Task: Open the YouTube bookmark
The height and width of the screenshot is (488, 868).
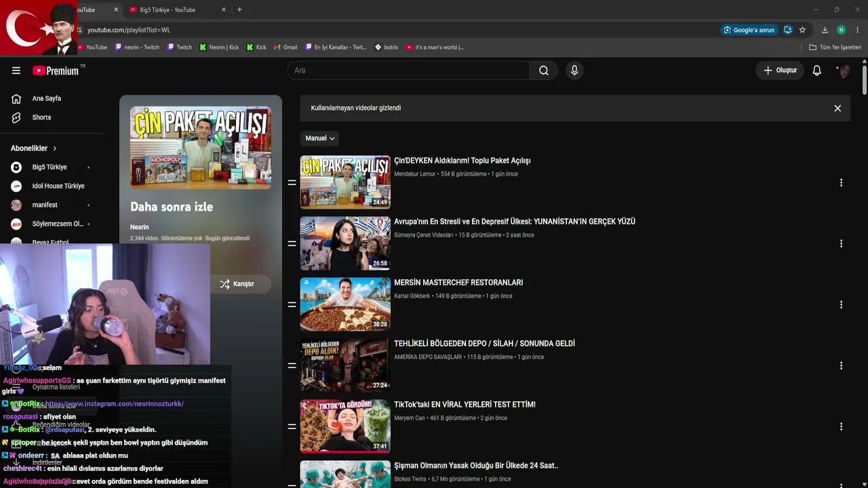Action: (91, 47)
